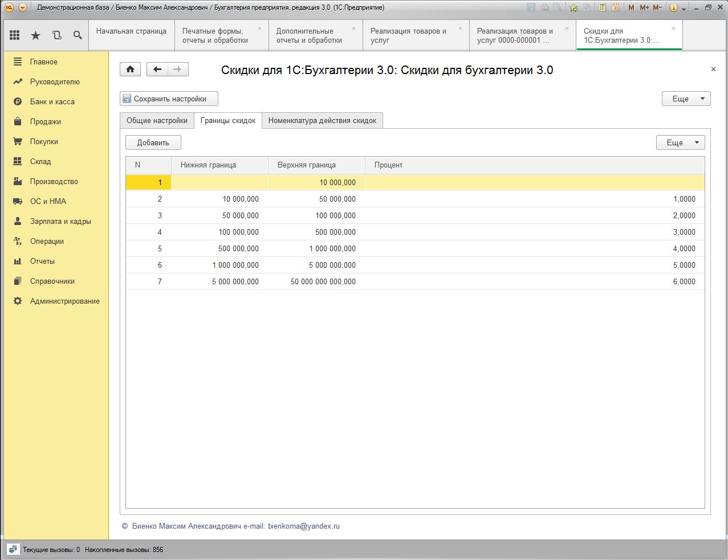Click the 4,0000 percent cell in row 5
The width and height of the screenshot is (728, 560).
(535, 248)
